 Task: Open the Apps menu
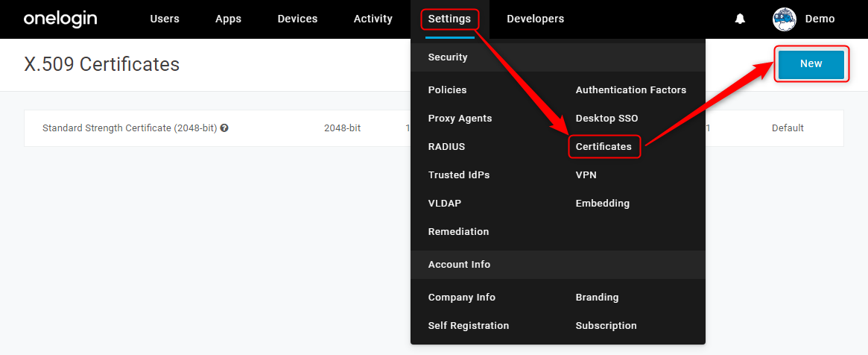228,19
